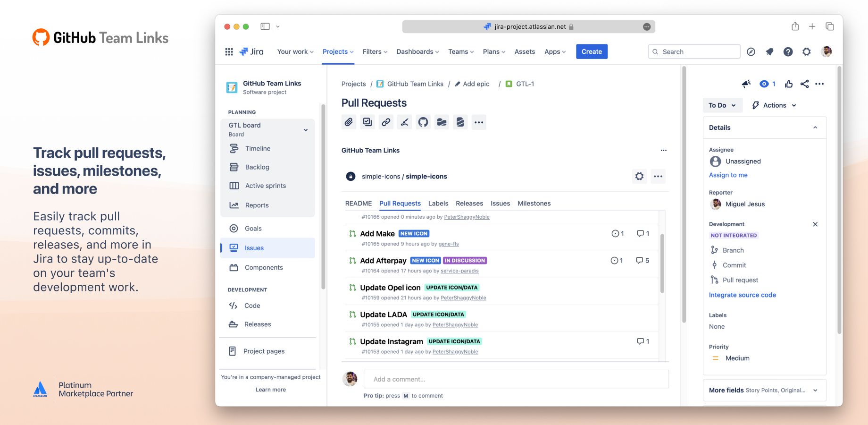Switch to the Milestones tab

[x=534, y=204]
